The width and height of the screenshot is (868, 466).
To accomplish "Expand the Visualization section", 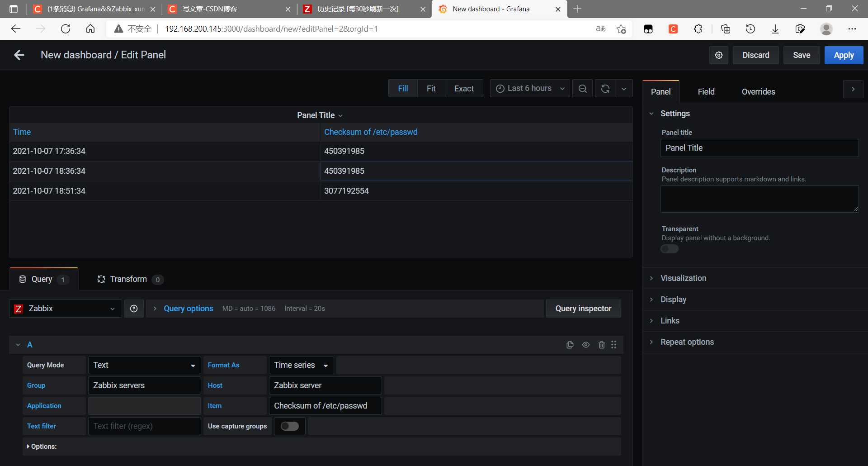I will coord(683,278).
